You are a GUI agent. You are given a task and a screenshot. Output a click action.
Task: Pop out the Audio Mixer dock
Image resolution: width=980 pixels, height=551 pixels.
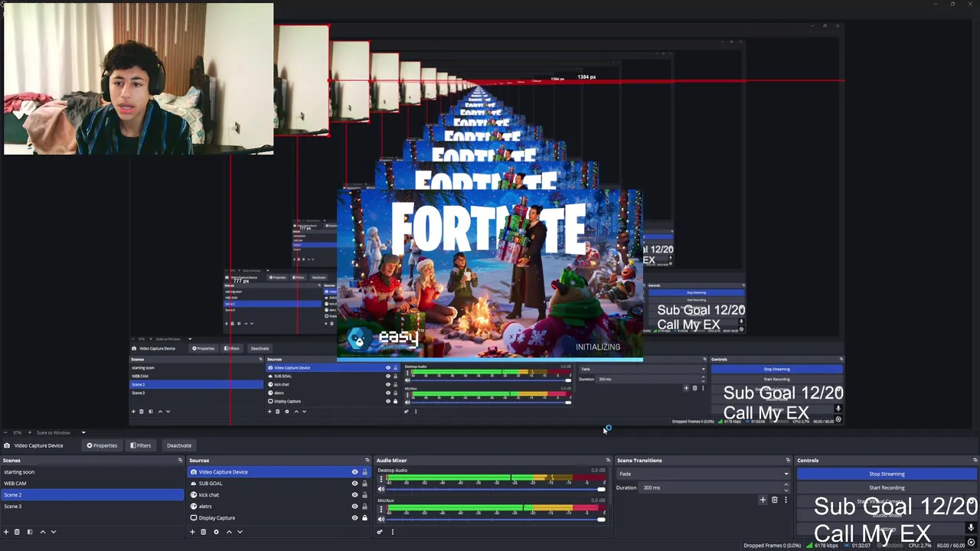click(x=608, y=460)
